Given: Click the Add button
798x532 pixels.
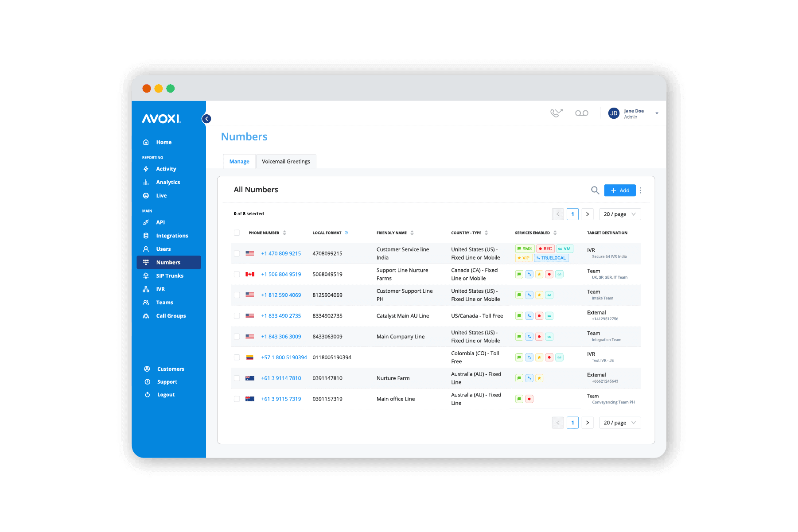Looking at the screenshot, I should (620, 190).
